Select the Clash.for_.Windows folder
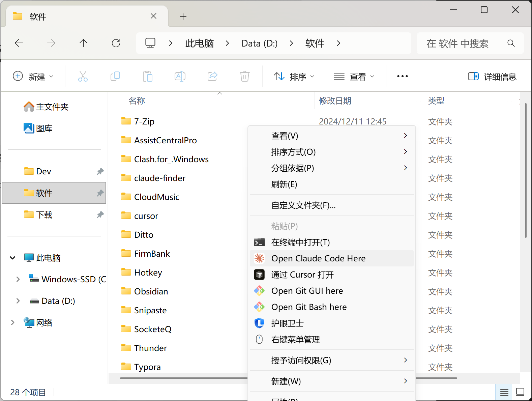This screenshot has height=401, width=532. tap(171, 159)
